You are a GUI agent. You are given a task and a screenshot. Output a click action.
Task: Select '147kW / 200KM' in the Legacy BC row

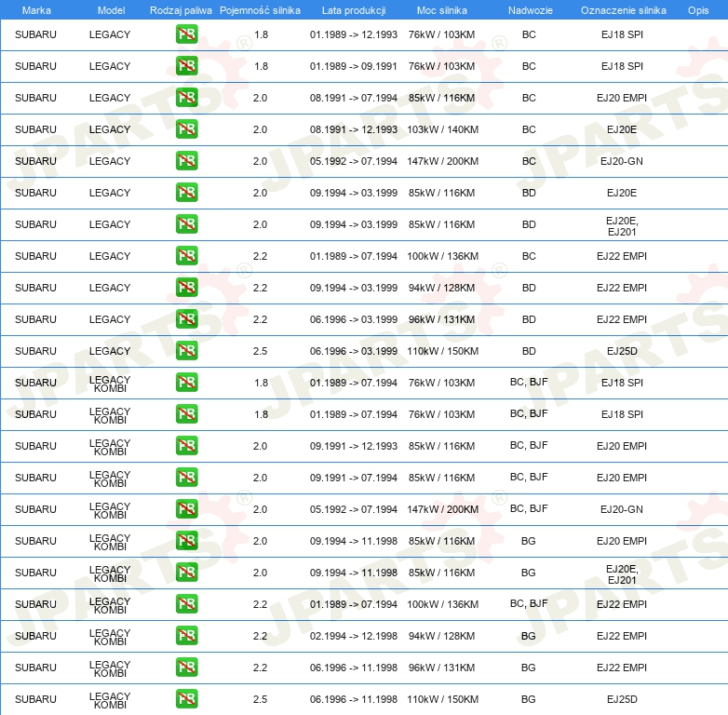point(442,161)
